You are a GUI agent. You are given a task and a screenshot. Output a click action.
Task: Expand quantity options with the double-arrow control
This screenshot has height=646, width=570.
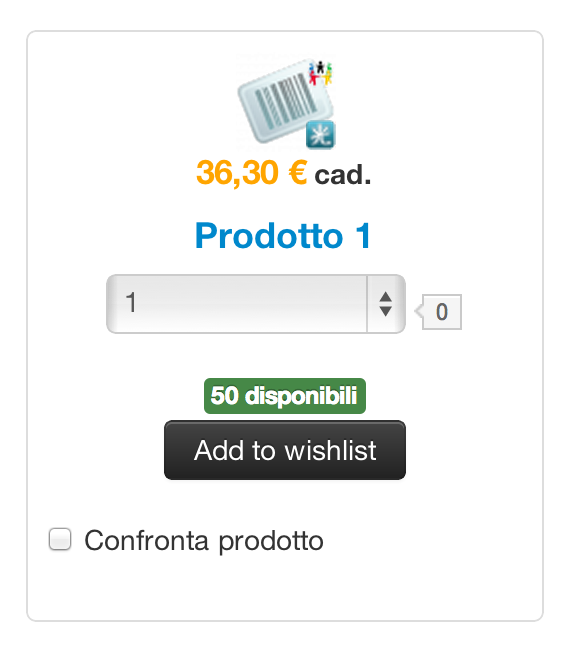pos(386,304)
